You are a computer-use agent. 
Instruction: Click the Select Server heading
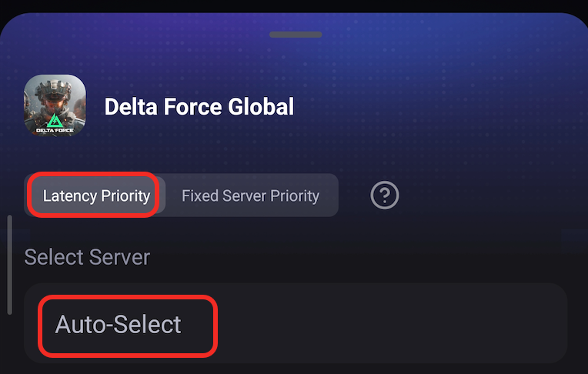coord(87,256)
